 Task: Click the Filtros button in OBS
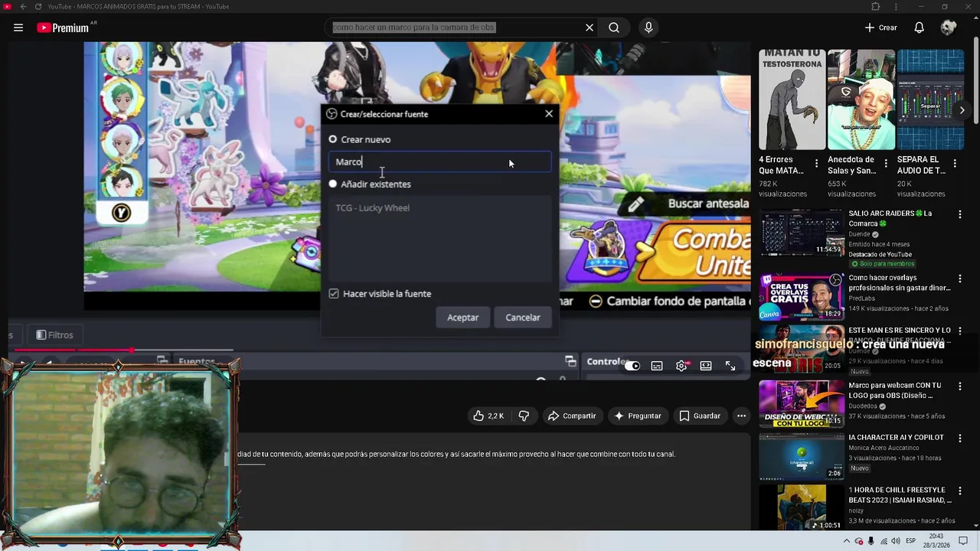point(54,334)
